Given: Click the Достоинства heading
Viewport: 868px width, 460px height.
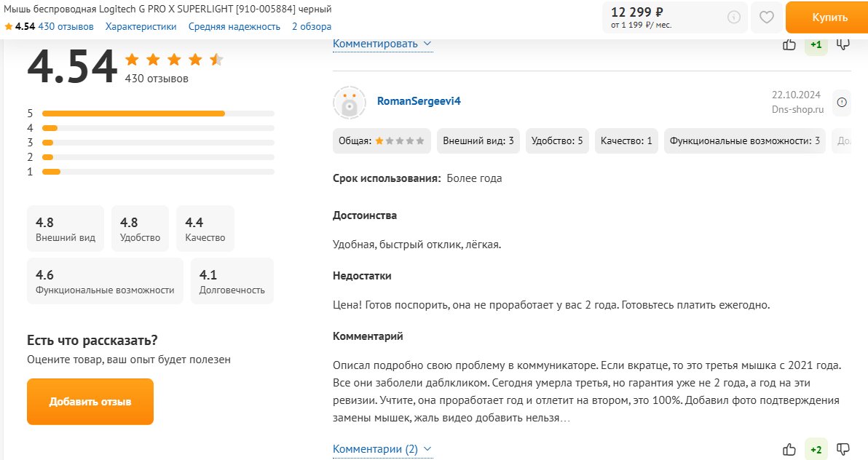Looking at the screenshot, I should (365, 215).
